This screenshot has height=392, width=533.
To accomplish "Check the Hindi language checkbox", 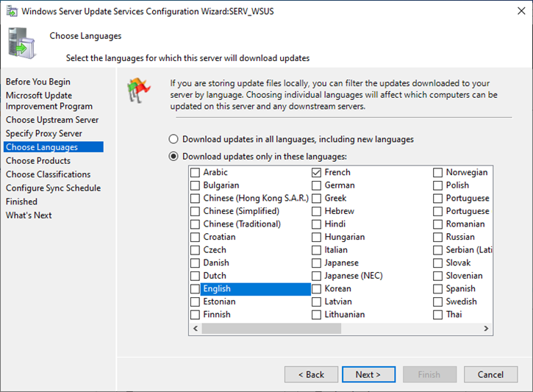I will pos(316,224).
